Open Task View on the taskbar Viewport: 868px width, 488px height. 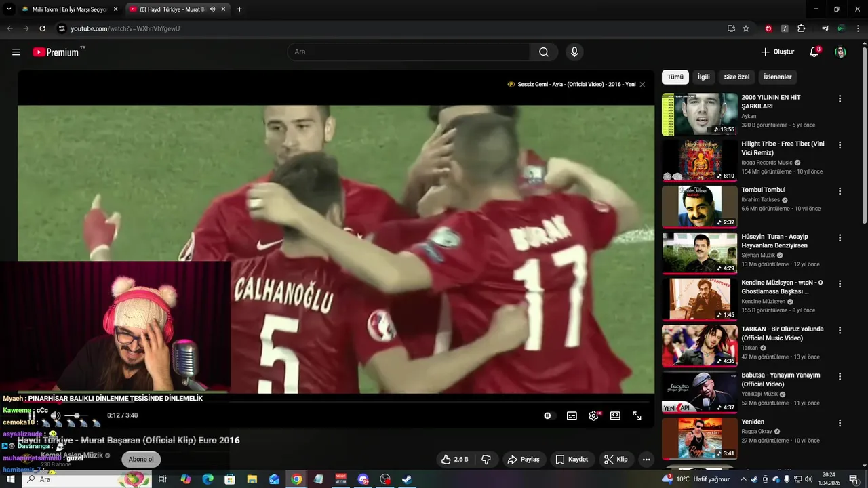coord(163,479)
